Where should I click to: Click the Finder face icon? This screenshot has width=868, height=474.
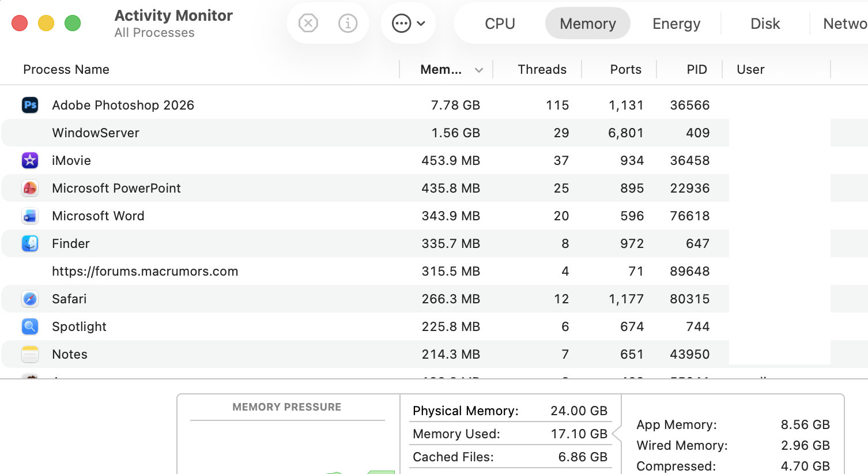point(30,243)
